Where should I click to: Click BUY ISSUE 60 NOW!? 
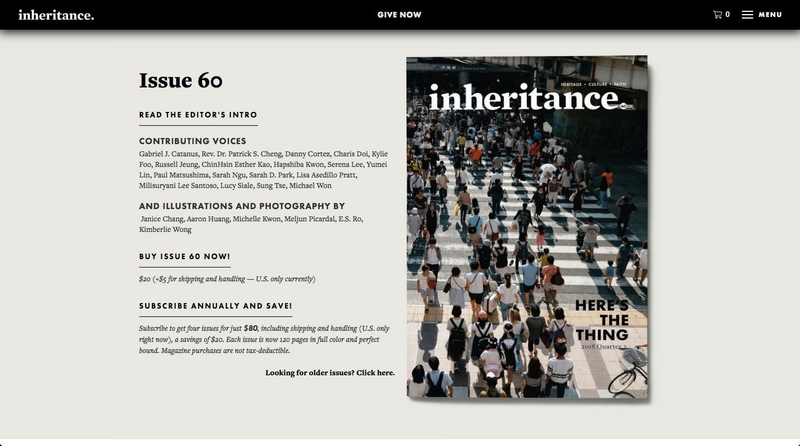coord(185,257)
